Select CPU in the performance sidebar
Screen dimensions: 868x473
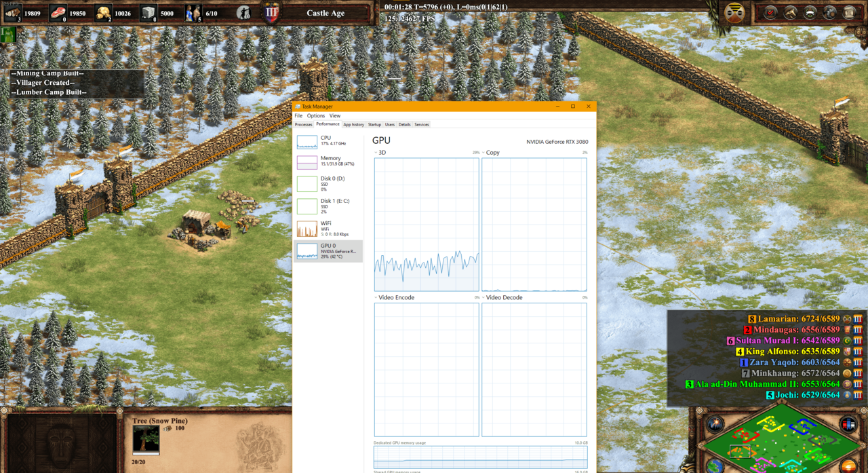328,141
